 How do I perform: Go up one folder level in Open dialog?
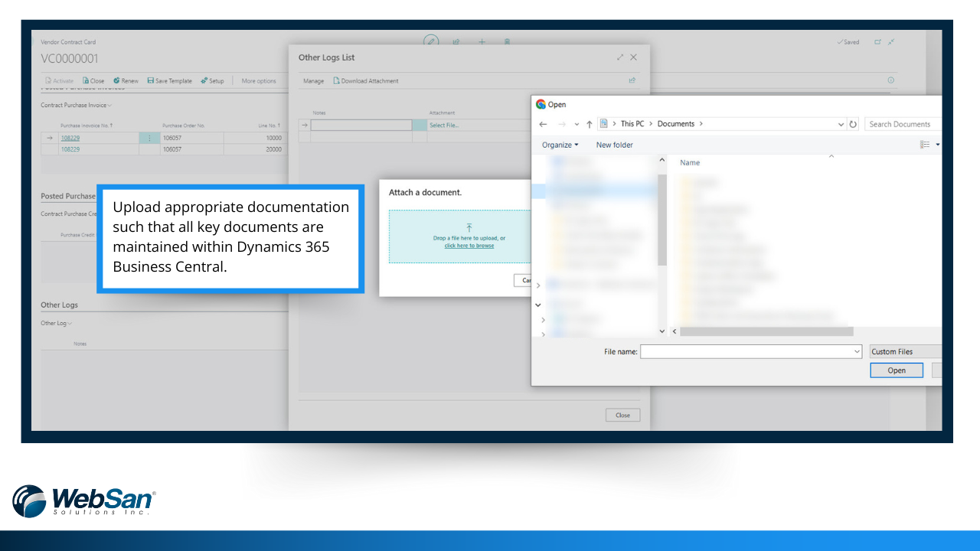coord(590,124)
